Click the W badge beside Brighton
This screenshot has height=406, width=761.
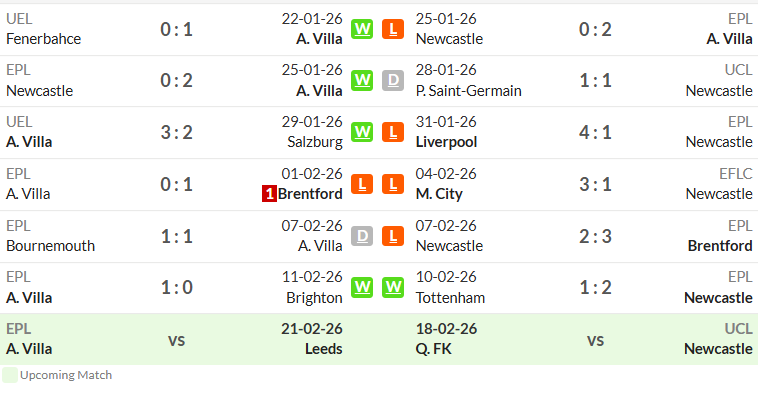(x=362, y=288)
